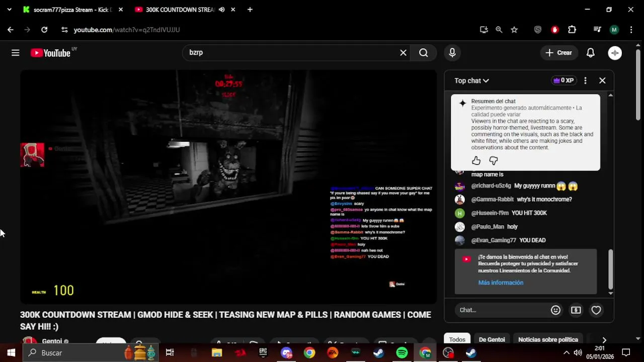Dislike the chat summary with thumbs down

tap(493, 161)
